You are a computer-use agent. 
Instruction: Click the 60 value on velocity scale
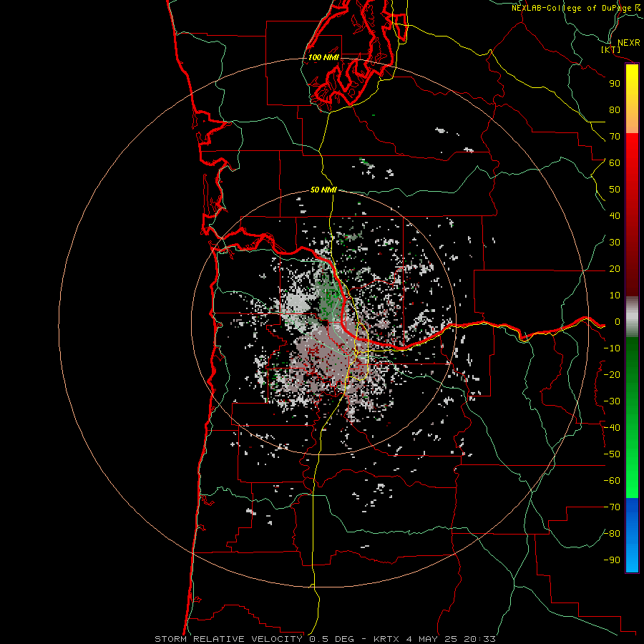(x=615, y=163)
